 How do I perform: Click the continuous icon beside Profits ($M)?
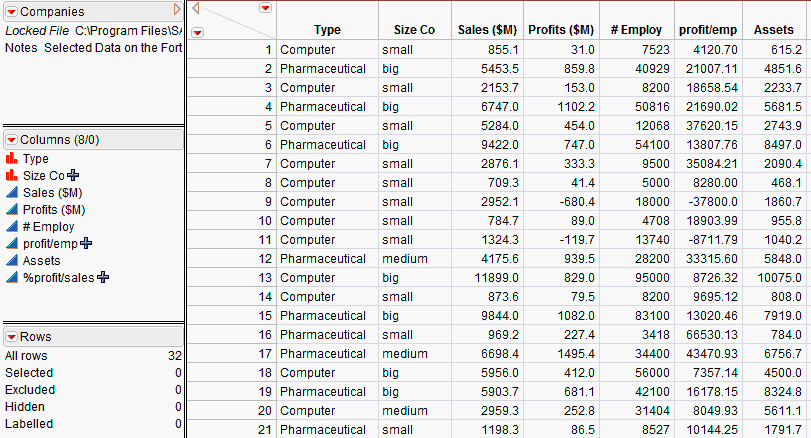click(12, 209)
